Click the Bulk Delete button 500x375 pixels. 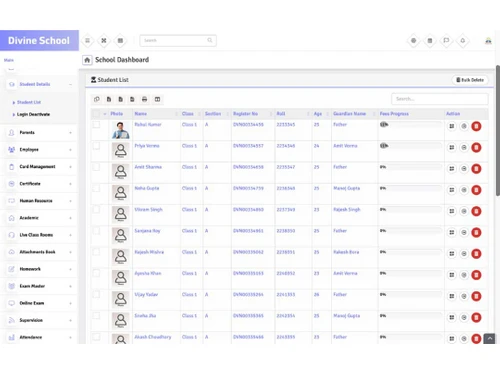tap(470, 80)
